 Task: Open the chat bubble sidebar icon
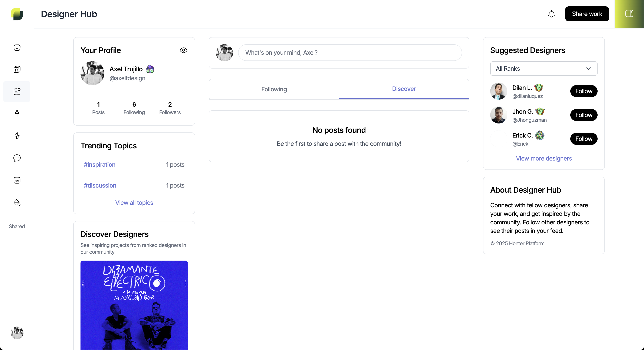(x=17, y=158)
